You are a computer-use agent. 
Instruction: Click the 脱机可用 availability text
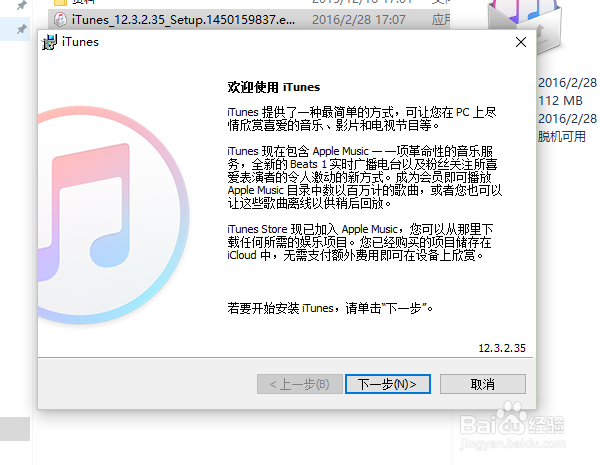coord(562,137)
